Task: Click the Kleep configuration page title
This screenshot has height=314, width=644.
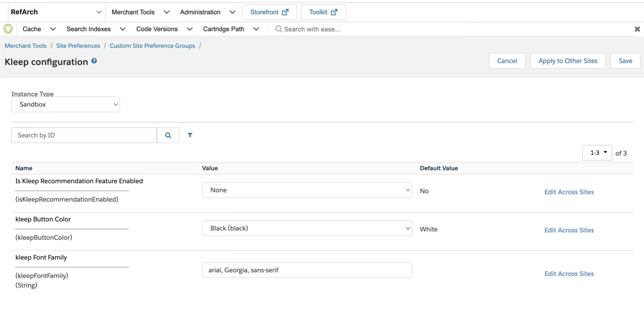Action: click(46, 62)
